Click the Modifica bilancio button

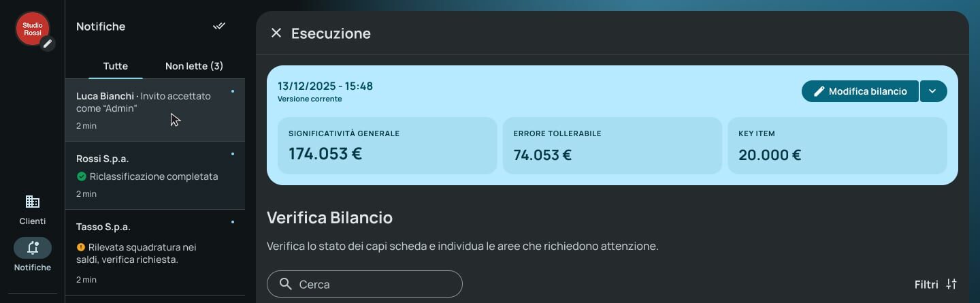coord(860,91)
